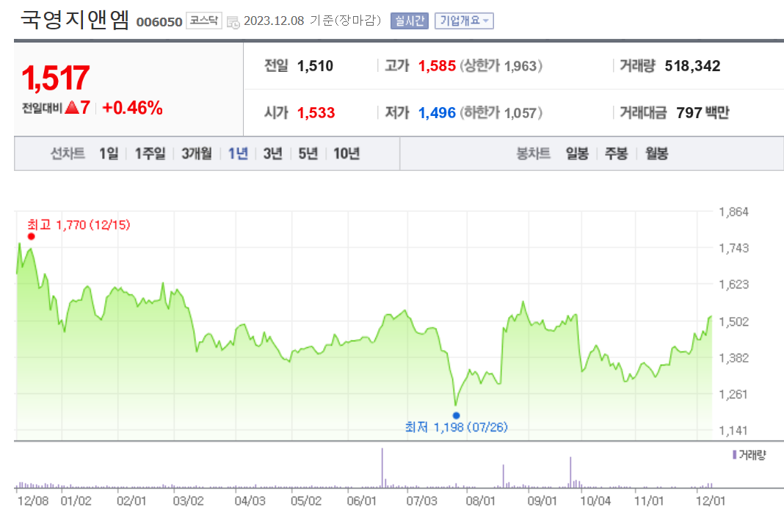784x532 pixels.
Task: Click the 코스닥 market badge
Action: coord(204,21)
